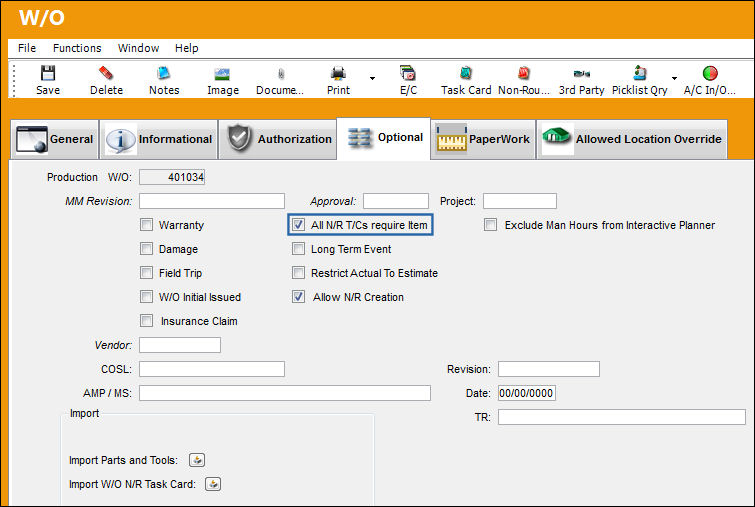Click the Import W/O N/R Task Card button
This screenshot has width=755, height=507.
point(213,484)
